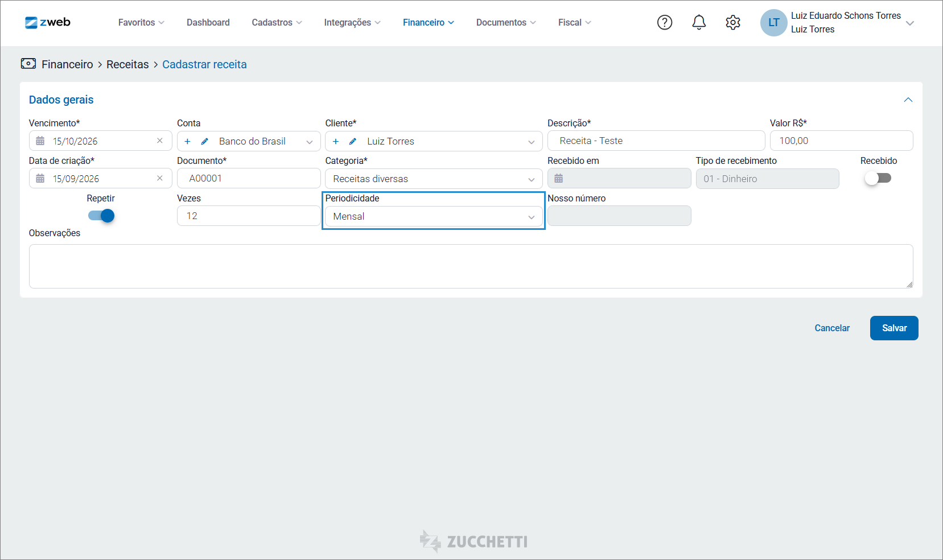Clear the Vencimento date with the X icon
This screenshot has height=560, width=943.
[x=160, y=141]
